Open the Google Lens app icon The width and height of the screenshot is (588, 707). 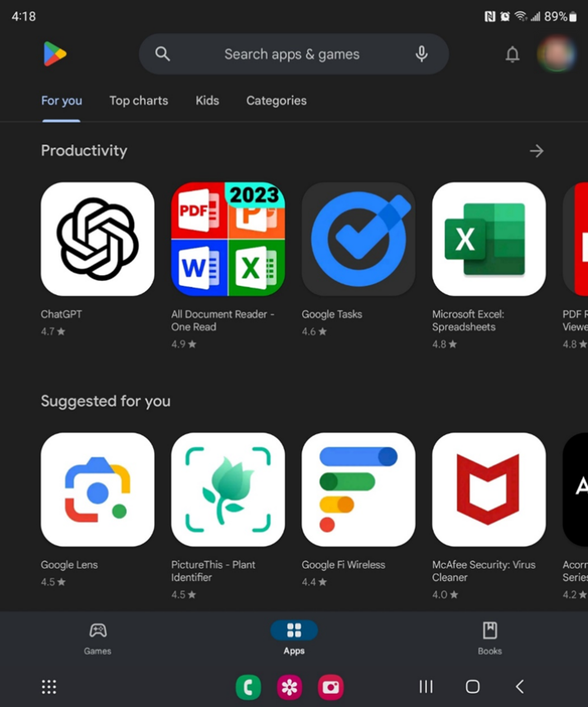(x=98, y=490)
